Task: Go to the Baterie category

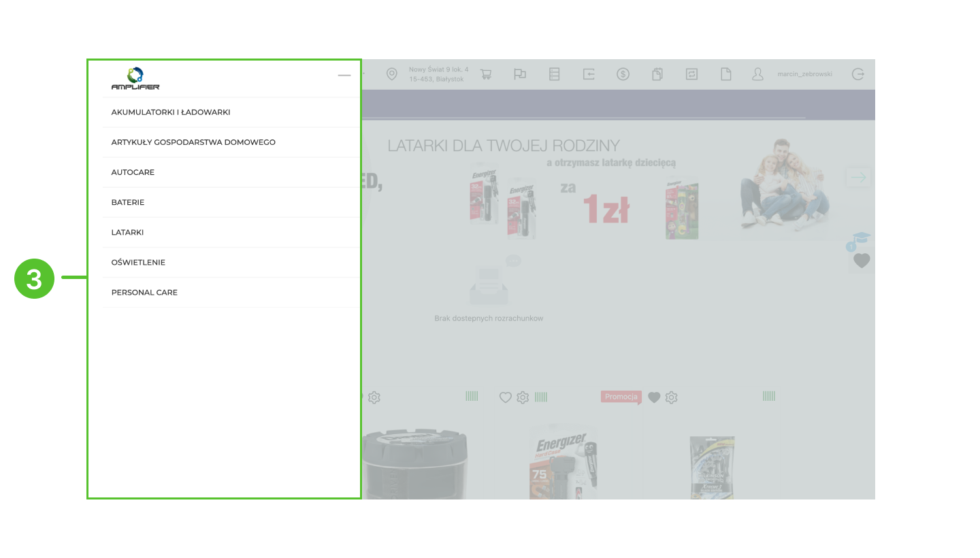Action: (231, 202)
